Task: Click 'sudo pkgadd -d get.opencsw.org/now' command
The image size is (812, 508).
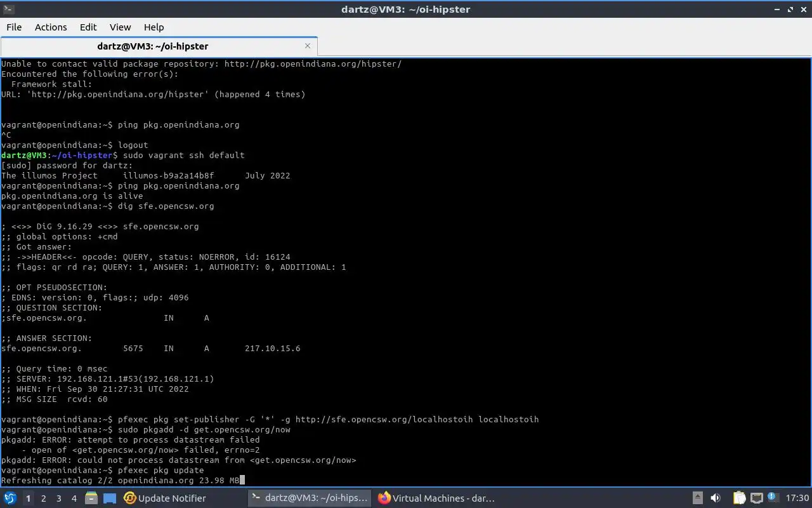Action: 204,429
